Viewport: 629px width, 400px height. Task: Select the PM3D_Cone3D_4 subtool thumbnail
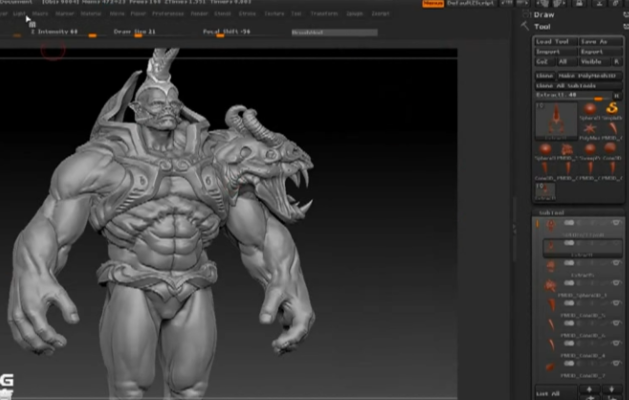pos(551,345)
